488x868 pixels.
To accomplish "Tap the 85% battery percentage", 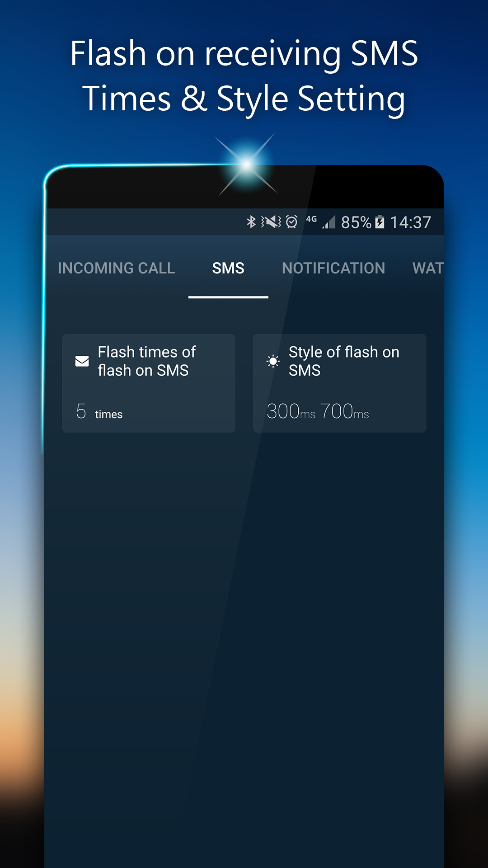I will pos(356,222).
